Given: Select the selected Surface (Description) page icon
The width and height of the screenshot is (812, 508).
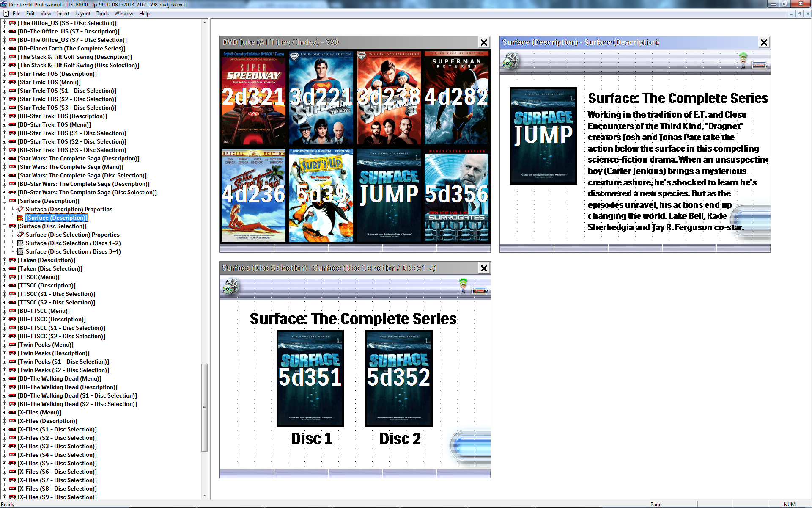Looking at the screenshot, I should (x=20, y=218).
